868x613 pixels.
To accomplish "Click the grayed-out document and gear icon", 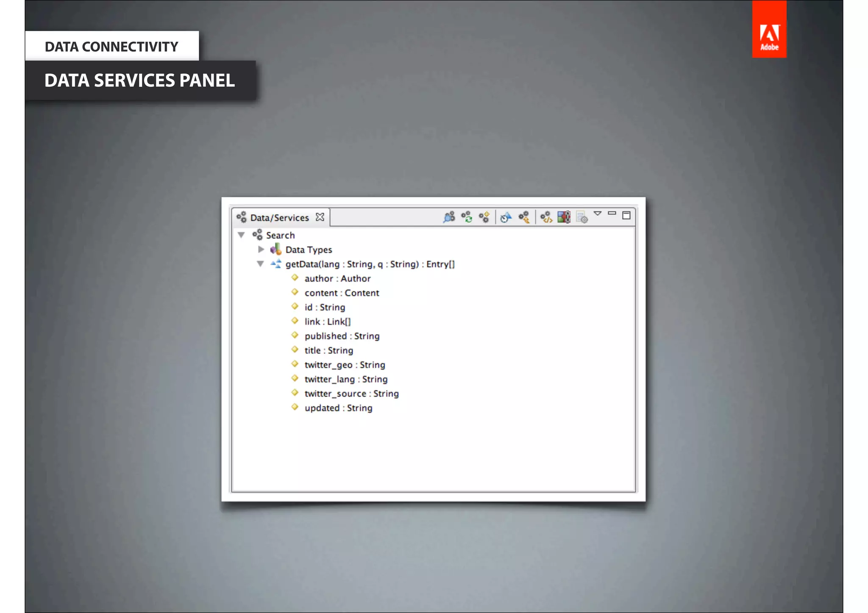I will click(x=582, y=217).
